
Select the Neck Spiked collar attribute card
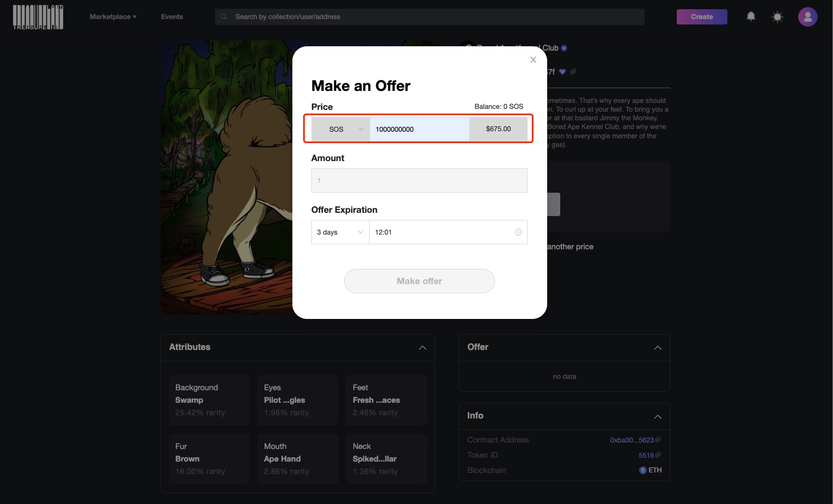387,459
